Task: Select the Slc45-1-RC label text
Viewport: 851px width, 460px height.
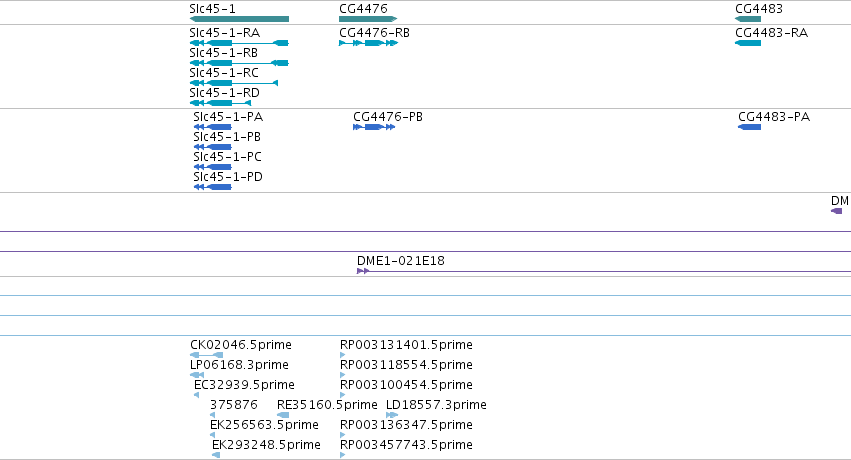Action: click(224, 73)
